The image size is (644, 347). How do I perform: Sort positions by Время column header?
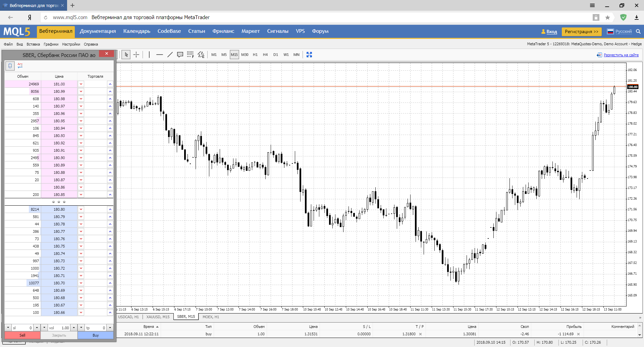click(149, 327)
